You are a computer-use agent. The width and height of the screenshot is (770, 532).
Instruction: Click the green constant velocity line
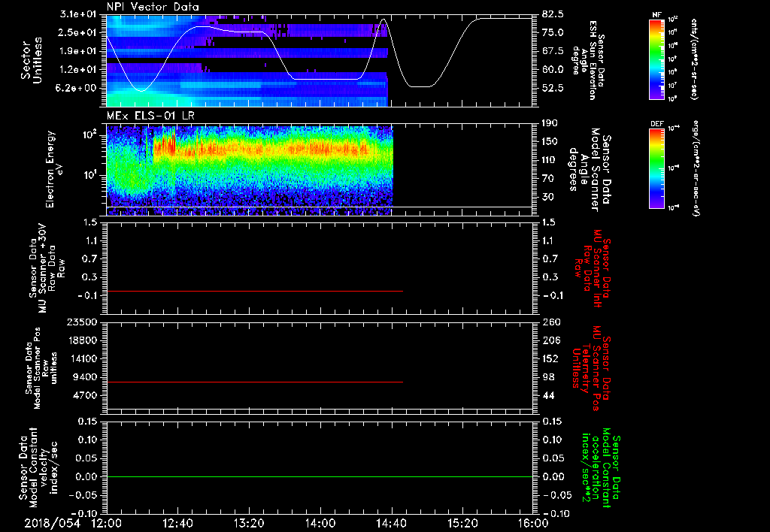pos(319,476)
